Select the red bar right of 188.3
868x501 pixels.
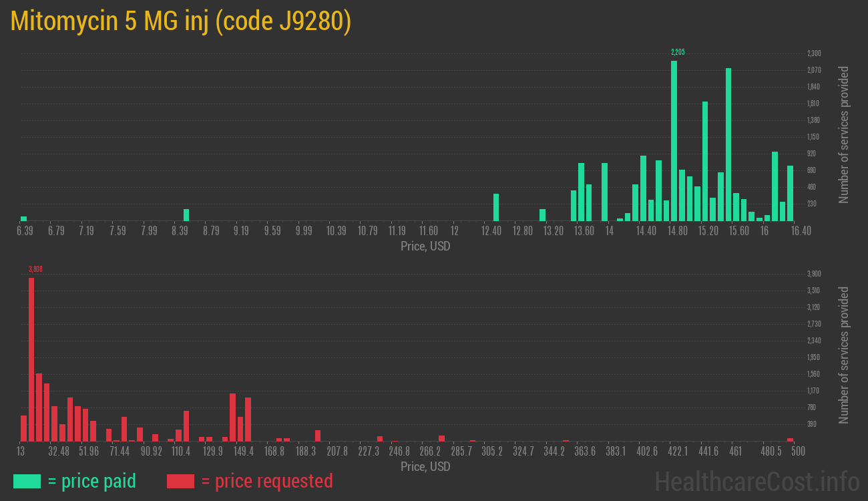[x=318, y=436]
